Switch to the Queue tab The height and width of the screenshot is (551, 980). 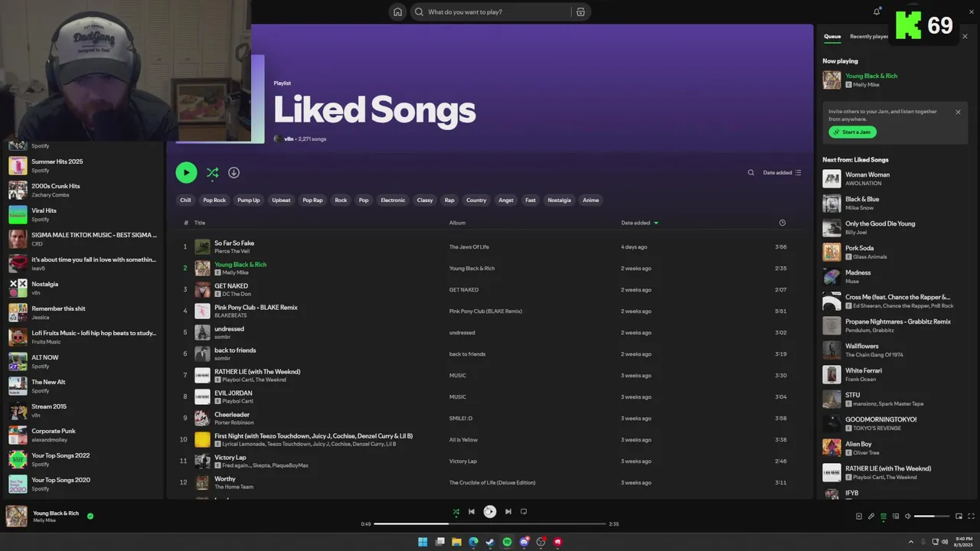832,36
